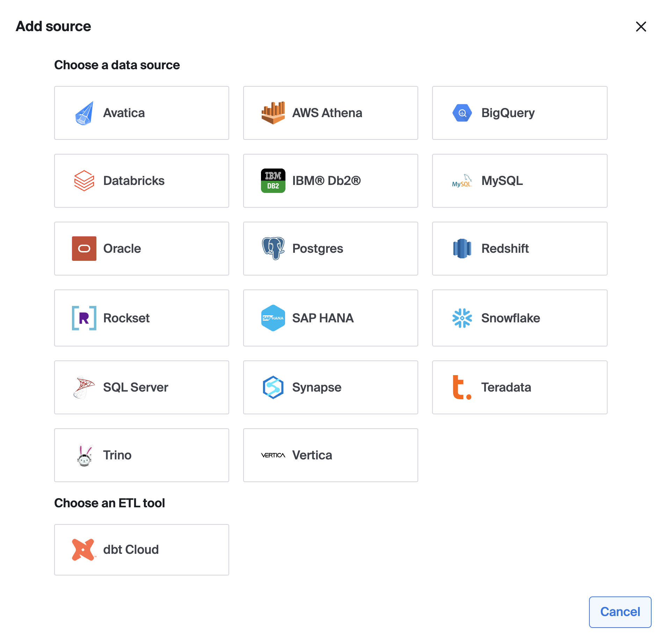The image size is (668, 644).
Task: Select the AWS Athena label
Action: pos(327,113)
